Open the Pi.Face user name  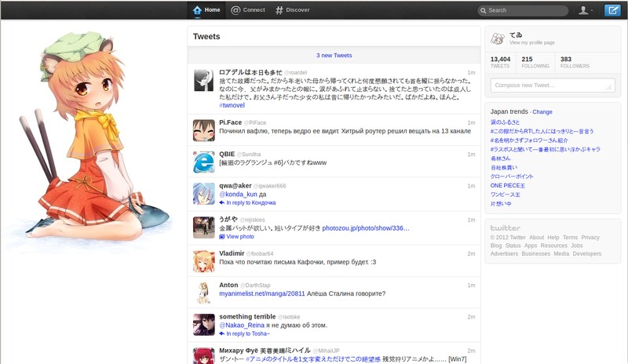[x=230, y=122]
